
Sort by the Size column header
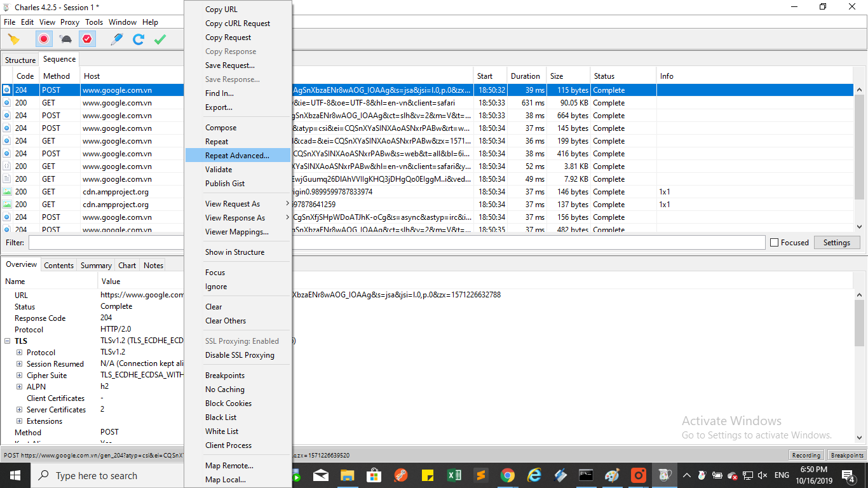pyautogui.click(x=568, y=76)
